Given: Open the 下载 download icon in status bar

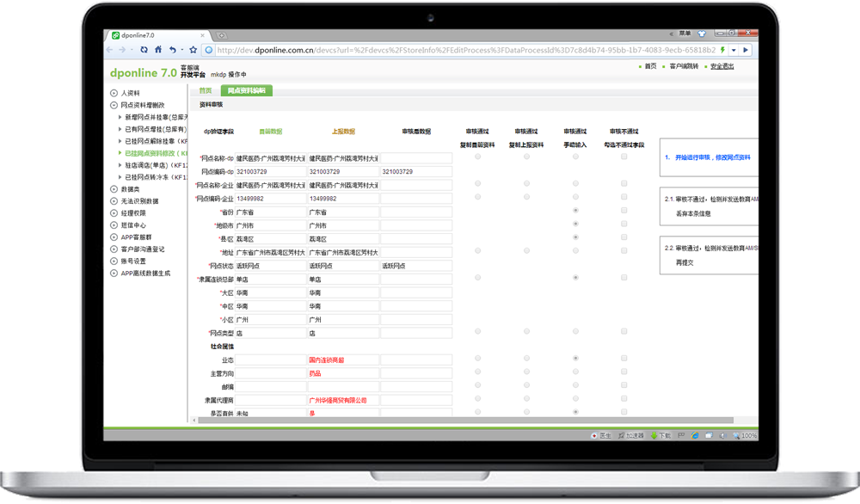Looking at the screenshot, I should (654, 436).
